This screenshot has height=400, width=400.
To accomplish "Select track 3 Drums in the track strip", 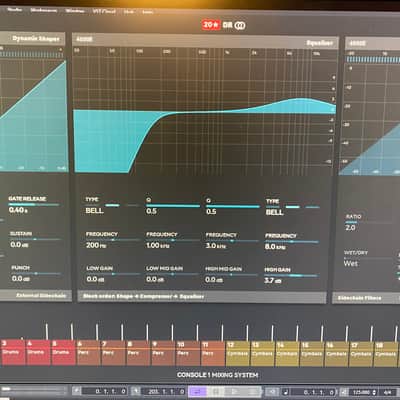I will click(13, 352).
